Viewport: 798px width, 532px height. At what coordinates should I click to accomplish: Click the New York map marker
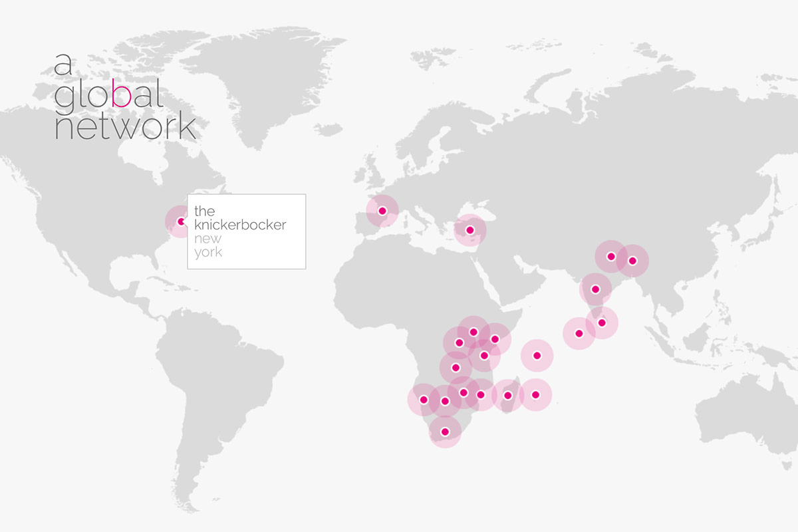[181, 221]
